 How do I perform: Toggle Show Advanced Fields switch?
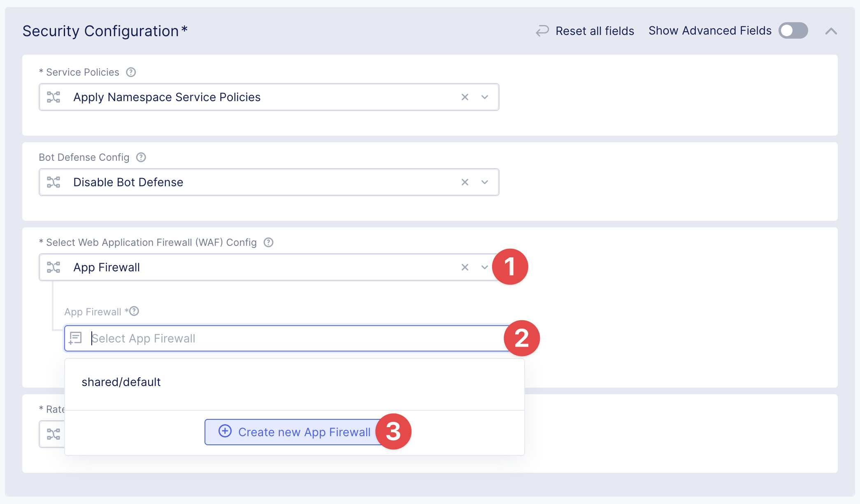coord(793,31)
